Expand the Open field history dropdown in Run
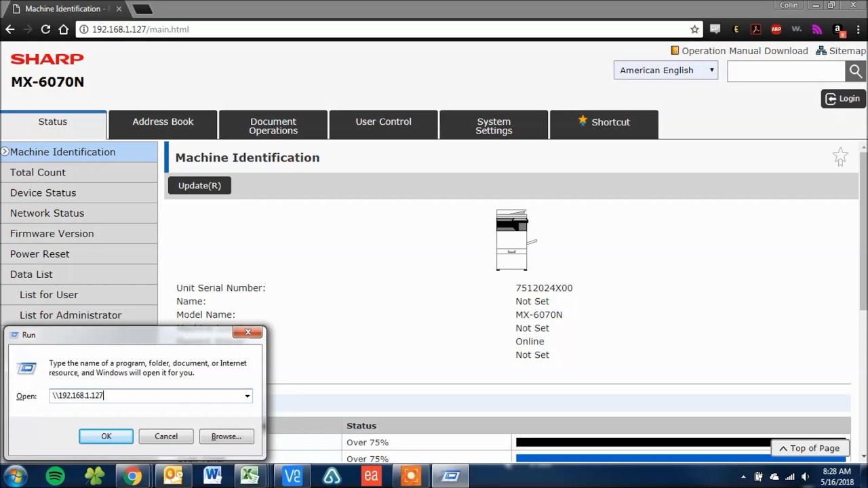 click(247, 396)
